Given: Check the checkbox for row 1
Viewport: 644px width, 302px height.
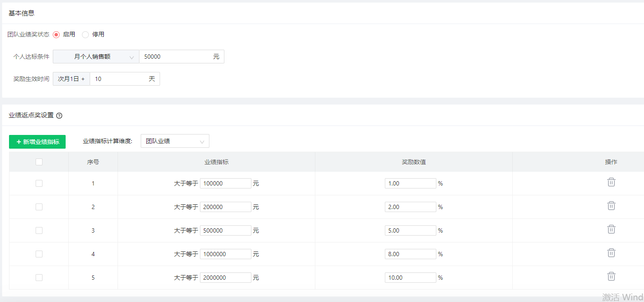Looking at the screenshot, I should pos(39,183).
